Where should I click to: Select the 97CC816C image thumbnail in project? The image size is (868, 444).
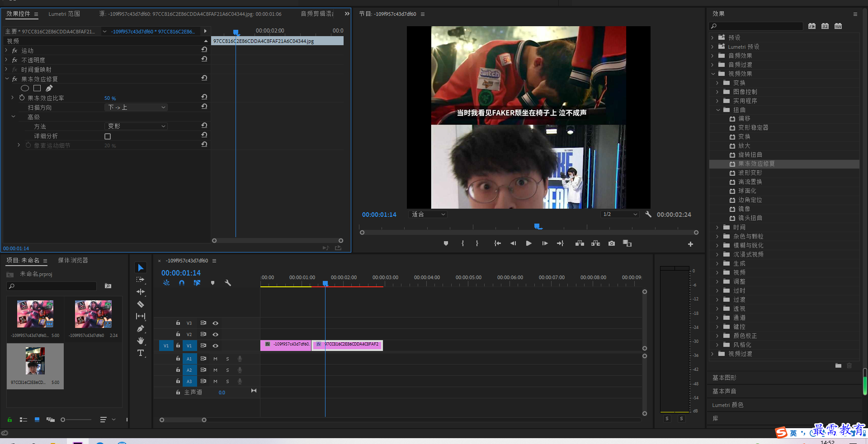pyautogui.click(x=35, y=361)
